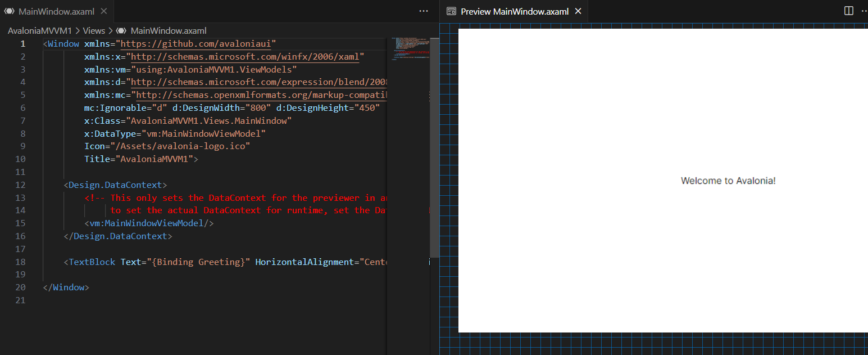The image size is (868, 355).
Task: Split the preview editor to the right
Action: pyautogui.click(x=849, y=11)
